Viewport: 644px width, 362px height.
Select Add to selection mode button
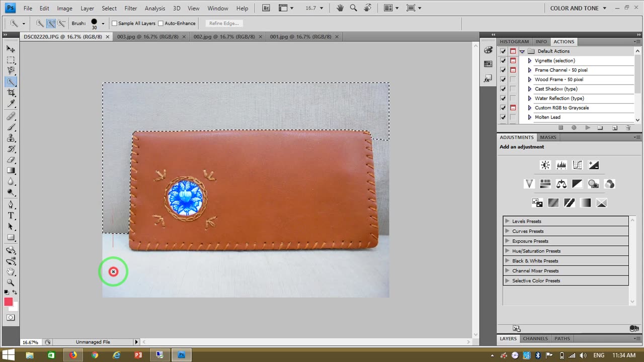point(51,23)
